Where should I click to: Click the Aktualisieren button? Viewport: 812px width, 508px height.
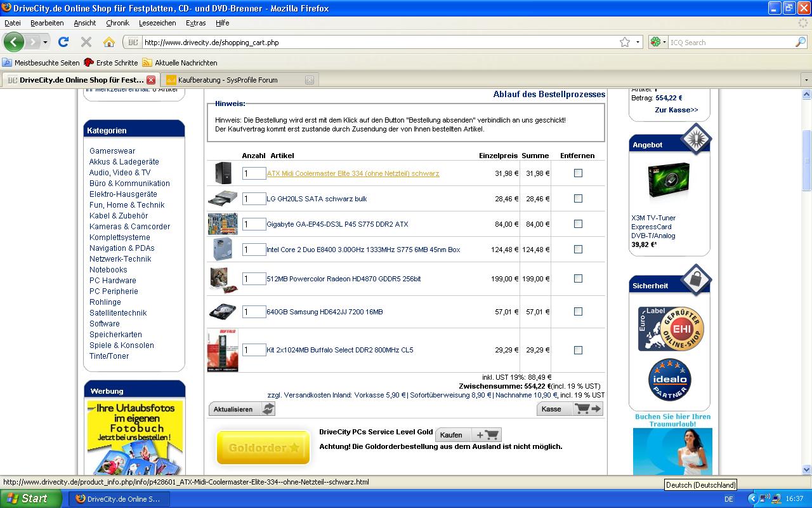[242, 409]
